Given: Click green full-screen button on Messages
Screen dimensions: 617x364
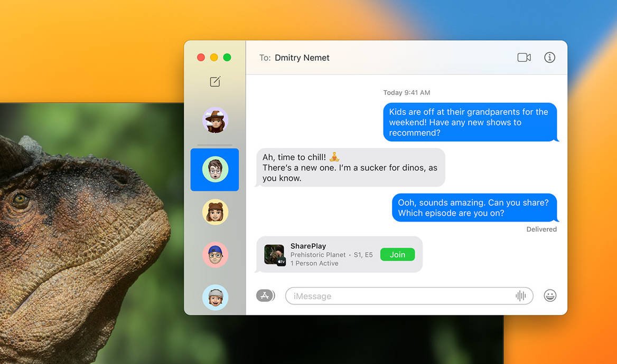Looking at the screenshot, I should click(227, 58).
